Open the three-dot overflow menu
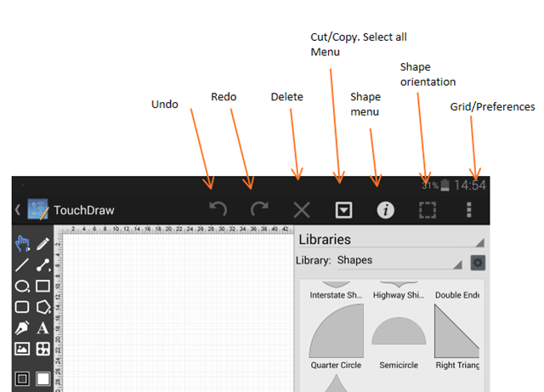 click(x=468, y=210)
